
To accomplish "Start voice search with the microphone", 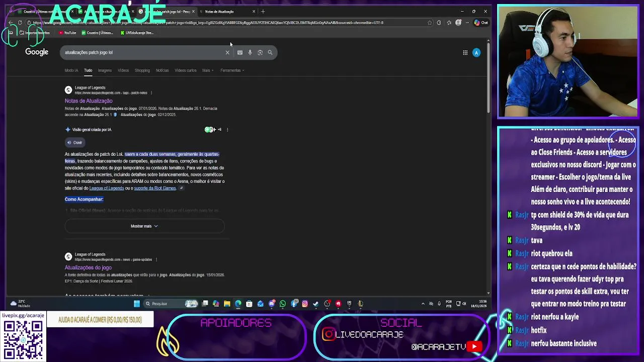I will tap(250, 52).
